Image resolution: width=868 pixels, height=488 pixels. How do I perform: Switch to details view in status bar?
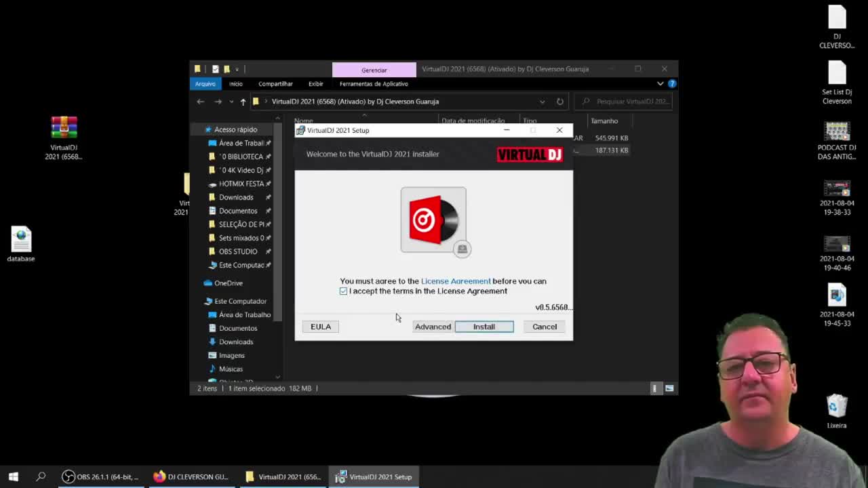click(x=654, y=388)
